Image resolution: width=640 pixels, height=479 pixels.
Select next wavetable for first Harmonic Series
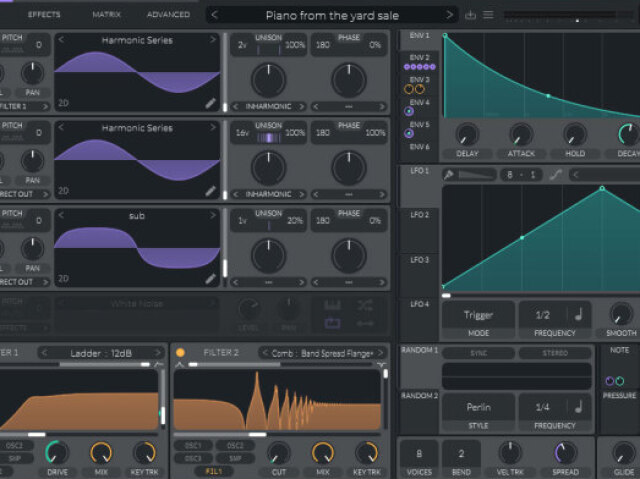tap(213, 40)
